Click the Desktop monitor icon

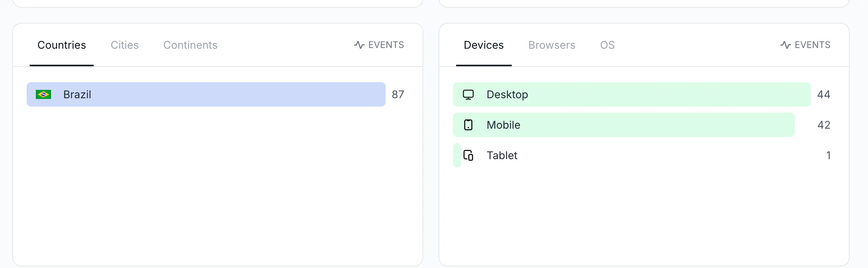tap(468, 94)
